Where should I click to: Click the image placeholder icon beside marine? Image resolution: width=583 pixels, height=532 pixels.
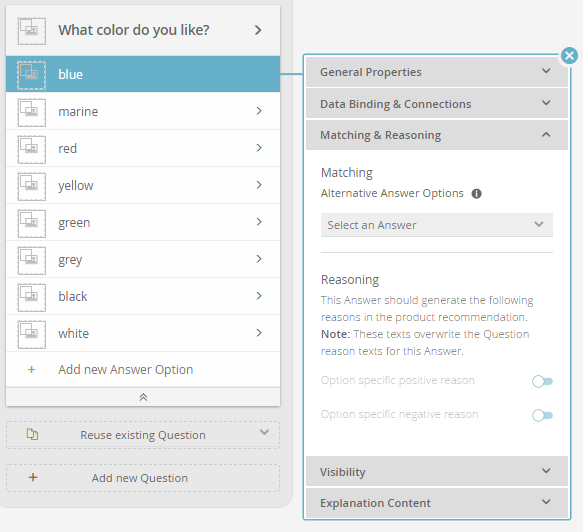pos(32,112)
